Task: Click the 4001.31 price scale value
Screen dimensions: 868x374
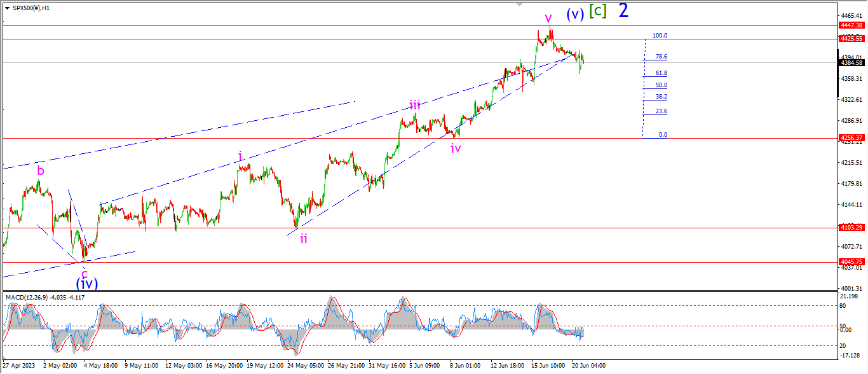Action: [850, 289]
